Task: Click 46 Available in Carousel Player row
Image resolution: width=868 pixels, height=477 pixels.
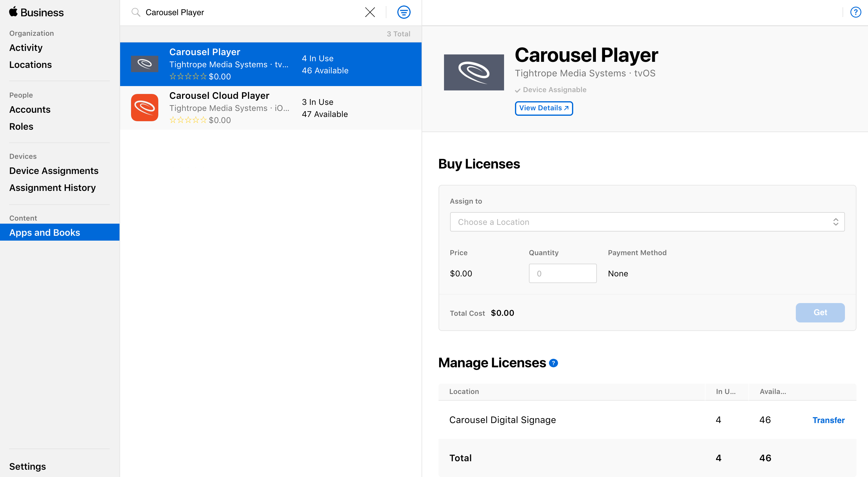Action: click(325, 70)
